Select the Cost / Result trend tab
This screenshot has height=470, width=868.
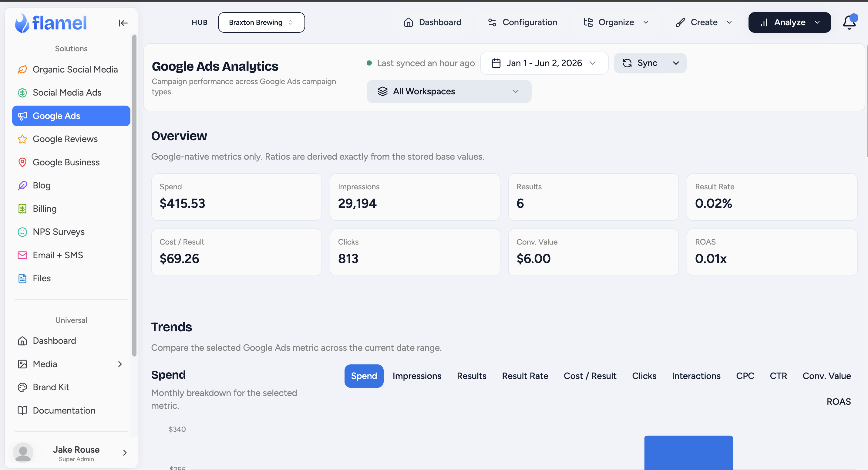click(590, 376)
